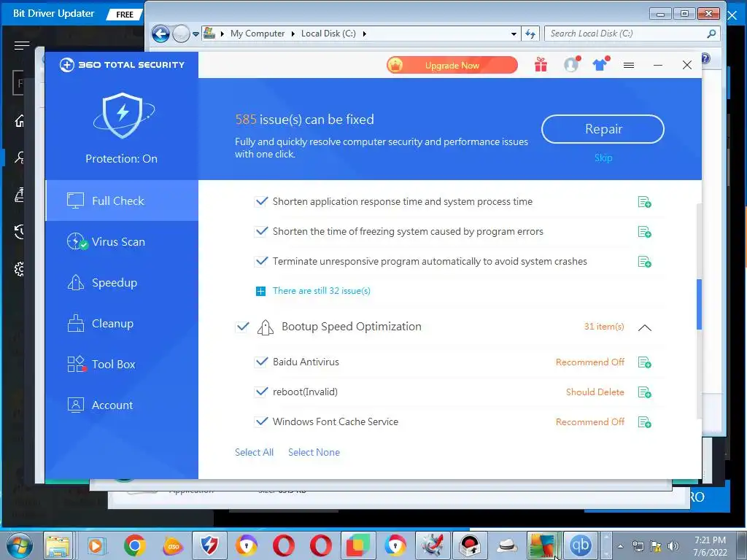This screenshot has height=560, width=747.
Task: Select Cleanup in sidebar
Action: coord(122,324)
